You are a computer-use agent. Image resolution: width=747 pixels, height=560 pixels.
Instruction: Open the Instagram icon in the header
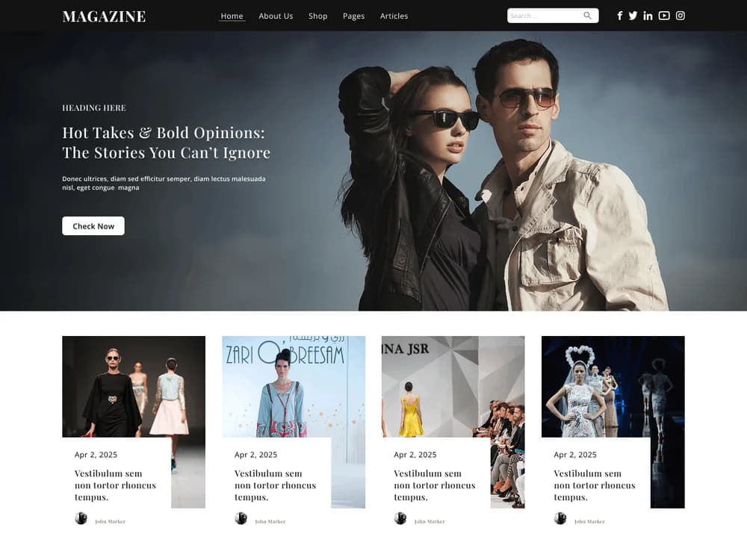point(680,15)
